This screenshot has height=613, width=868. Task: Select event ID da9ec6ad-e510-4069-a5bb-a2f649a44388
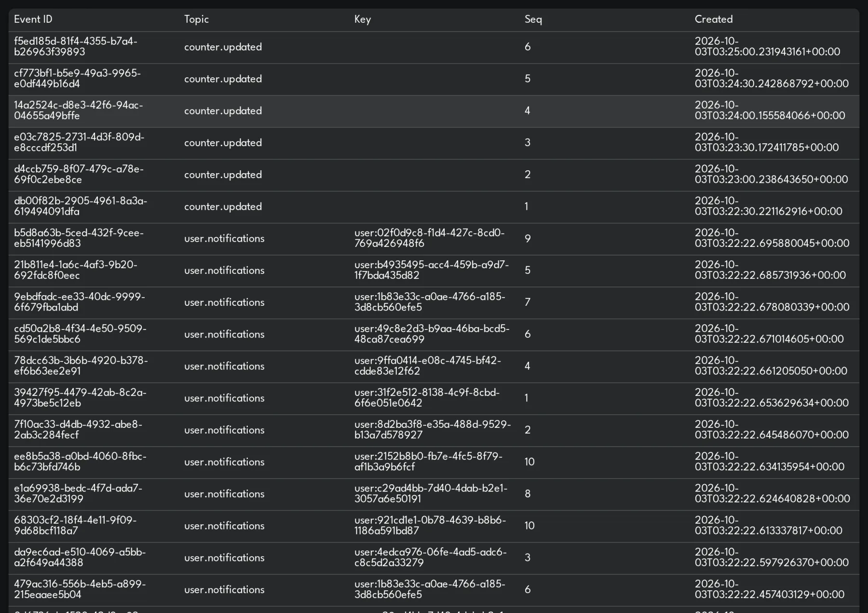point(80,557)
